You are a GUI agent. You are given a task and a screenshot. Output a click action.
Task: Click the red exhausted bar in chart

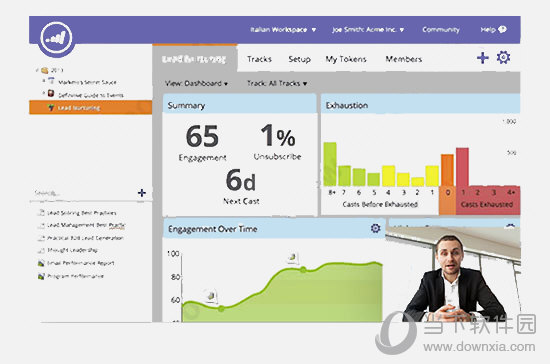tap(462, 167)
